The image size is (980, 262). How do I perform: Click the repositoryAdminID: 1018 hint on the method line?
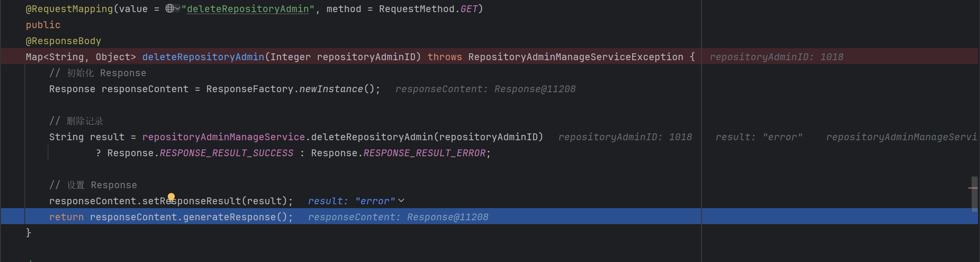pos(777,57)
